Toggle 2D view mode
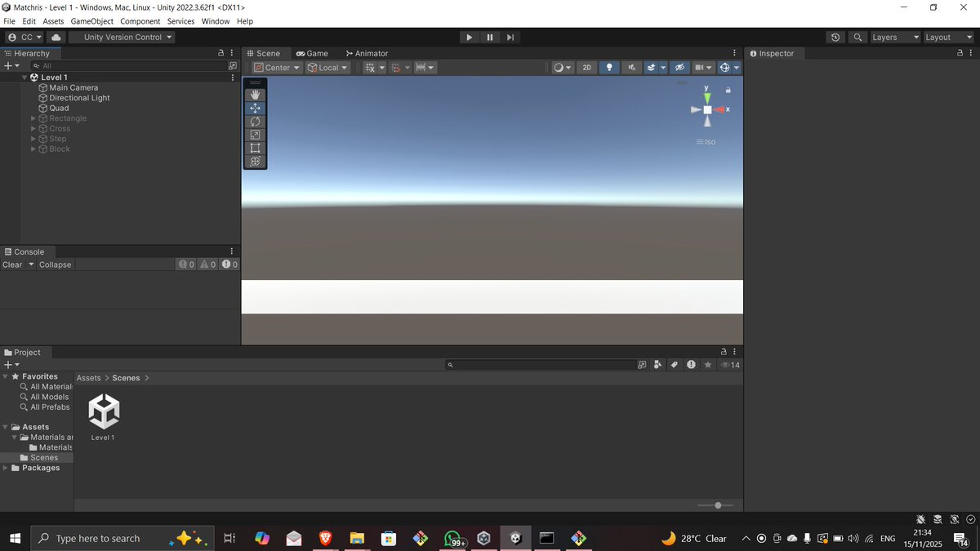The image size is (980, 551). [586, 67]
